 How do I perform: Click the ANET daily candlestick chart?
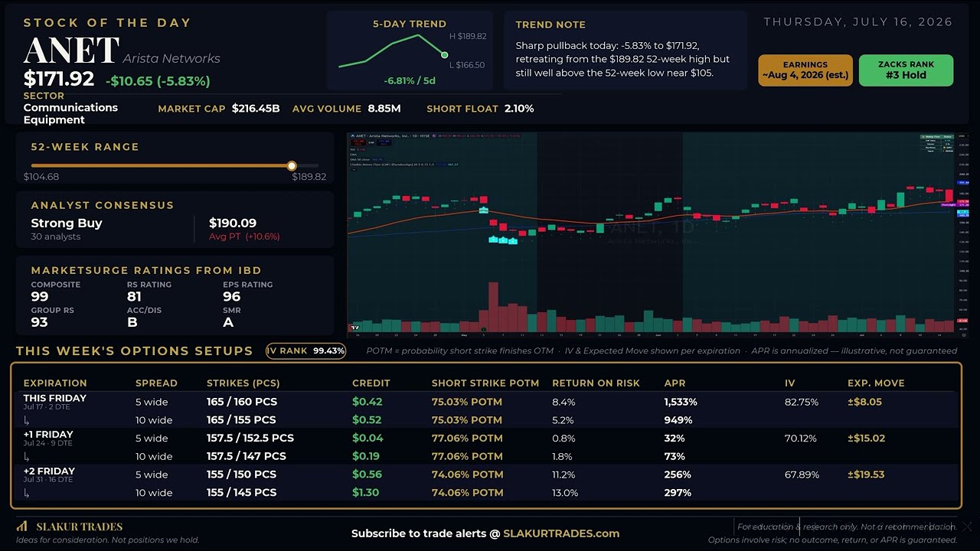[657, 234]
